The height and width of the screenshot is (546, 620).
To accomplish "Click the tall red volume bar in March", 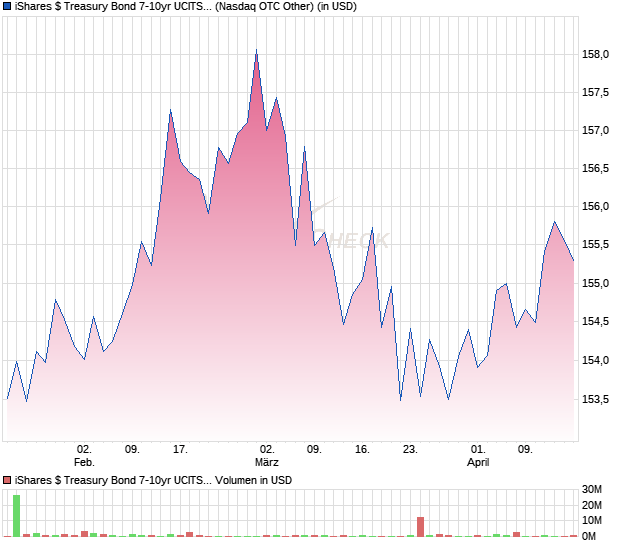I will click(x=420, y=527).
